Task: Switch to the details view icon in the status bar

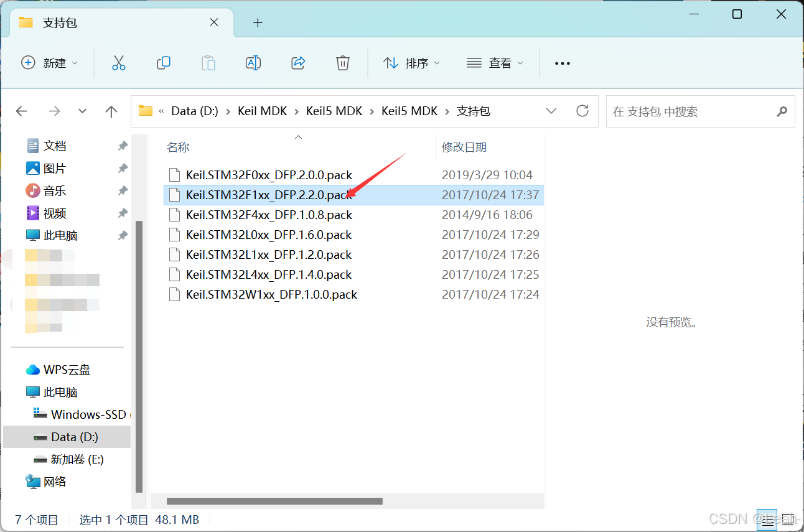Action: (x=767, y=520)
